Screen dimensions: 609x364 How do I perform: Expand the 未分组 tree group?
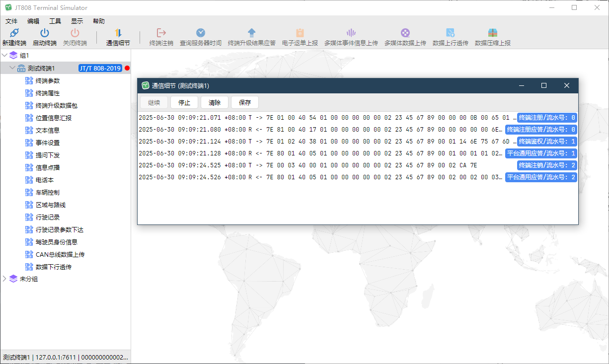[5, 279]
